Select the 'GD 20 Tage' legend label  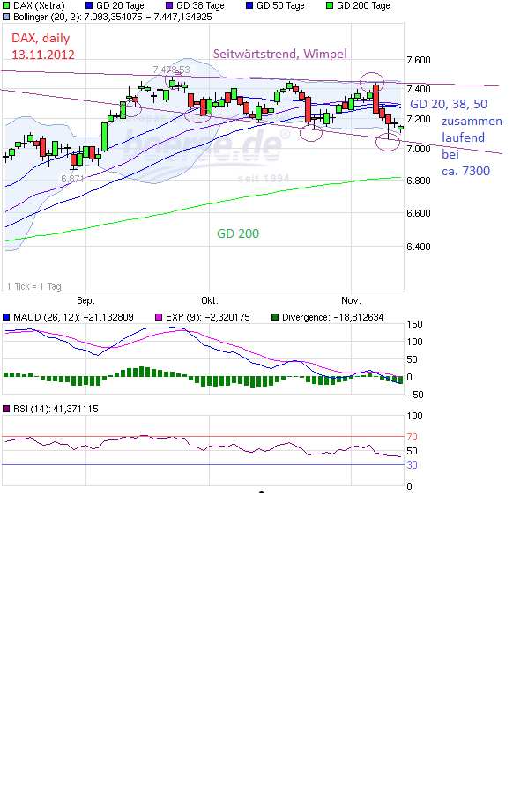tap(120, 5)
